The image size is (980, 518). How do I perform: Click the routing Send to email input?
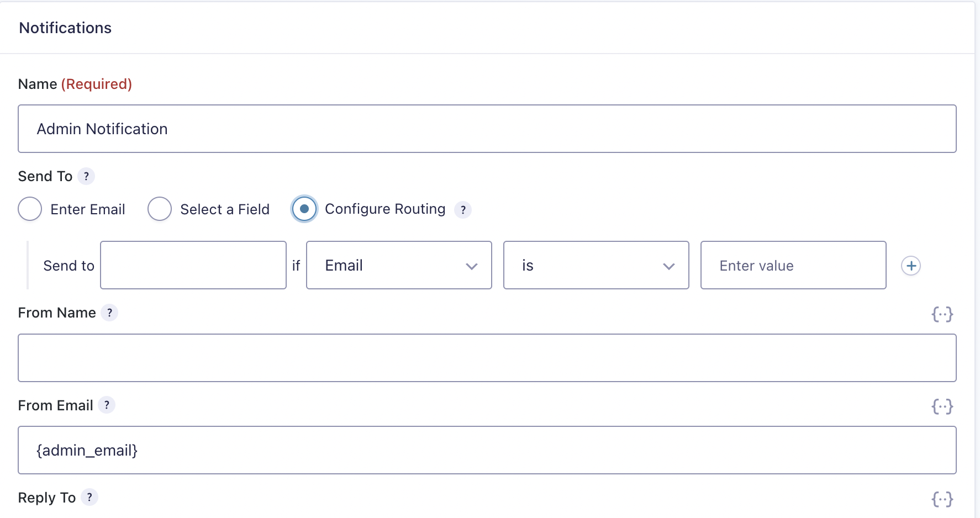[x=193, y=266]
